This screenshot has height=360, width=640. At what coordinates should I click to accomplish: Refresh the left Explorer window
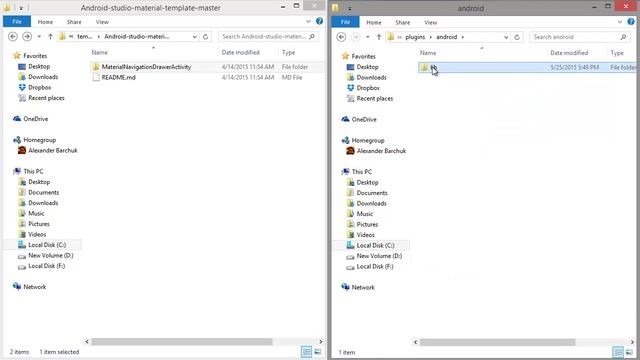tap(206, 37)
